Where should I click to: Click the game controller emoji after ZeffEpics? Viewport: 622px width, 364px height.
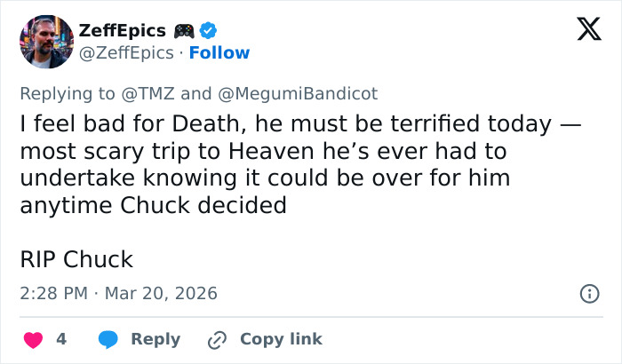[x=184, y=31]
